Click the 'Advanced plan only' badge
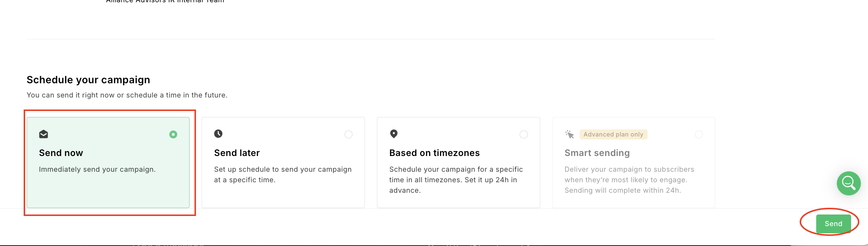 (x=613, y=135)
